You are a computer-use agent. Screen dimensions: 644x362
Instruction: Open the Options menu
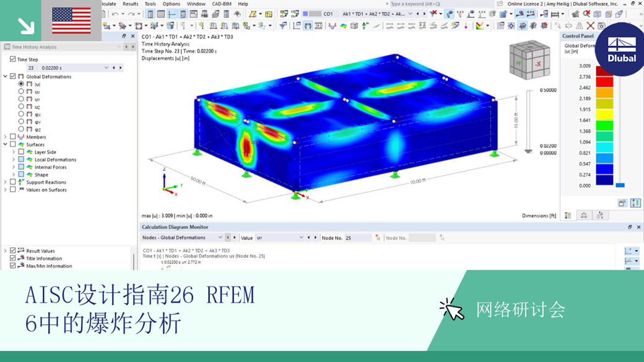[172, 4]
